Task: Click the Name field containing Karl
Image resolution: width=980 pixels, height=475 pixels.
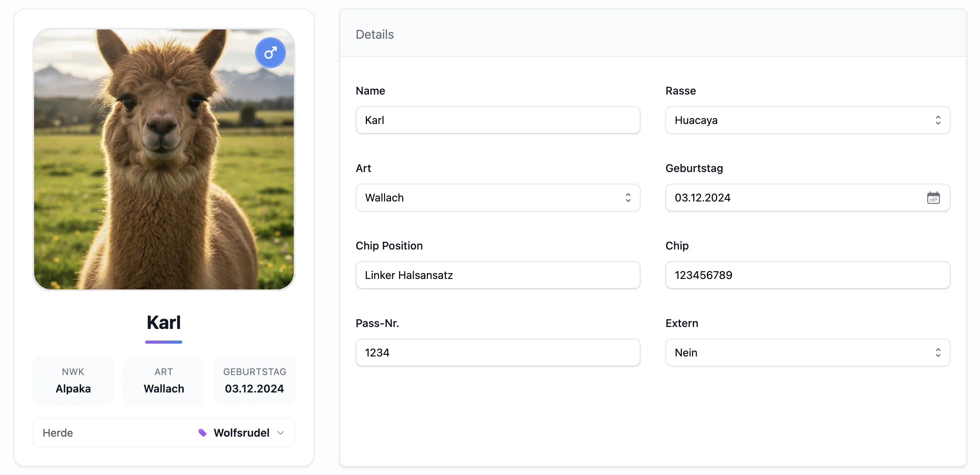Action: 497,120
